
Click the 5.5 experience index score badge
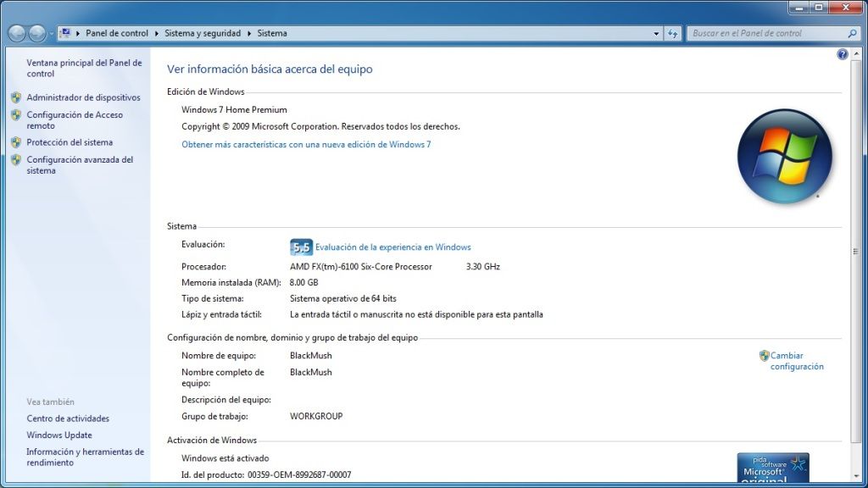pyautogui.click(x=301, y=247)
